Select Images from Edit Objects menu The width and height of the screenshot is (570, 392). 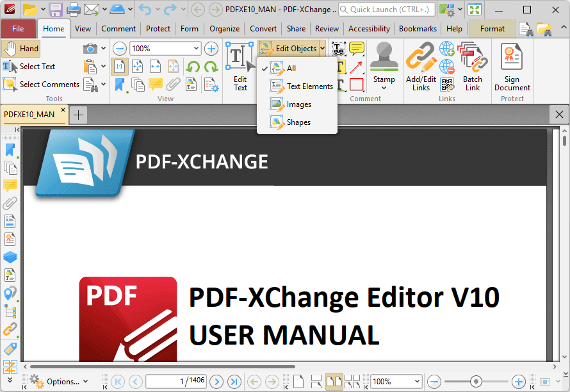(297, 104)
